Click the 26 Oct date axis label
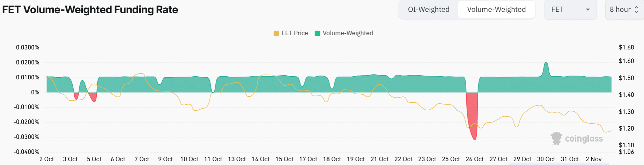 [474, 159]
